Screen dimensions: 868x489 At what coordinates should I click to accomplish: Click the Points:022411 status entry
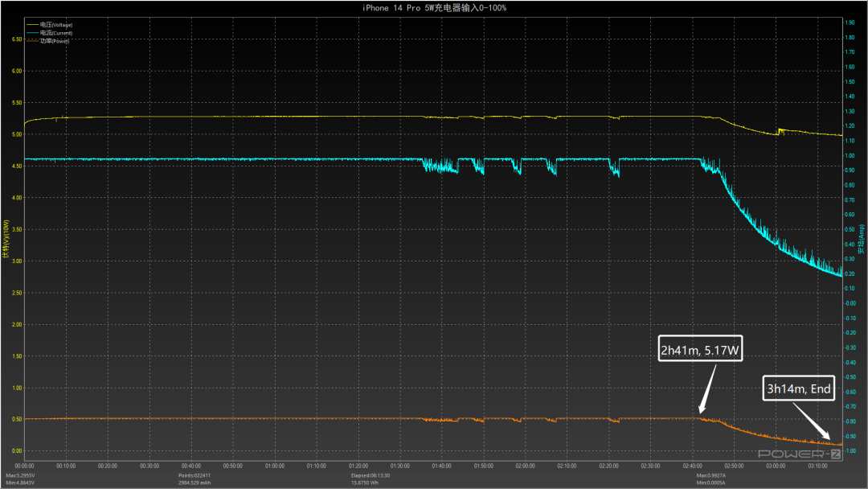194,475
